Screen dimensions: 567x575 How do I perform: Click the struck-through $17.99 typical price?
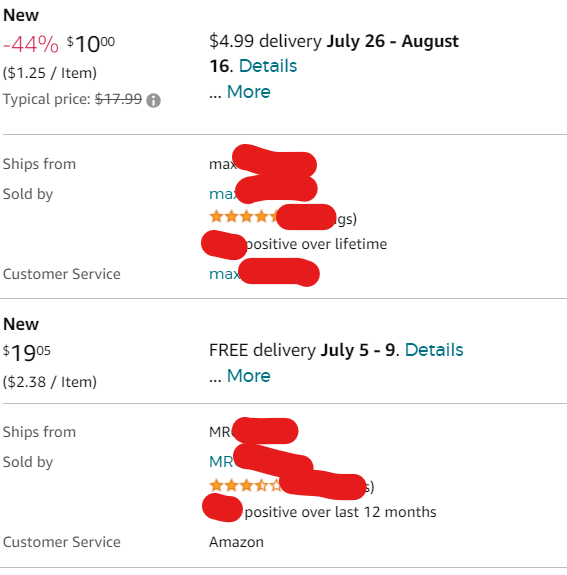pos(118,99)
